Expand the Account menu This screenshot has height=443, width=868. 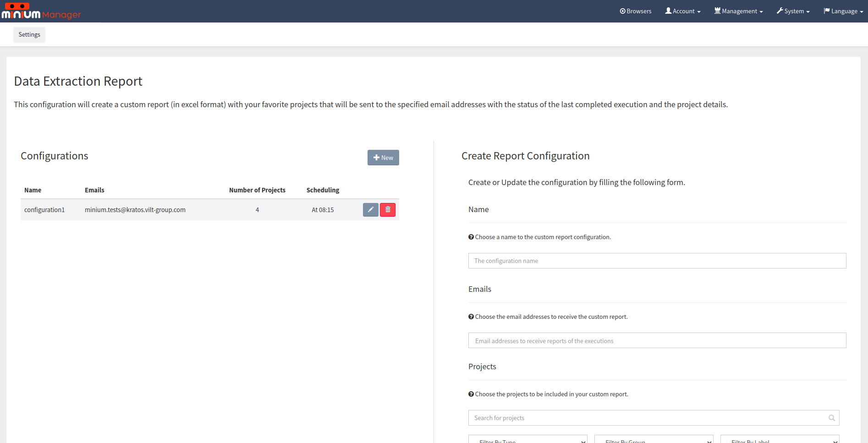click(683, 11)
